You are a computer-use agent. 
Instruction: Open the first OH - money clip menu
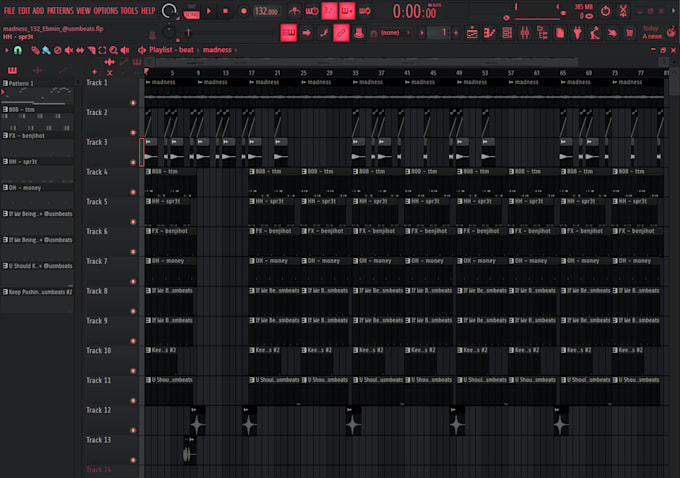pyautogui.click(x=148, y=261)
